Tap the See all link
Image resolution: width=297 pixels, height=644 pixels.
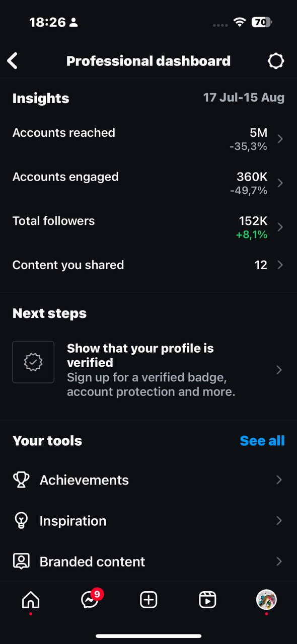tap(262, 441)
